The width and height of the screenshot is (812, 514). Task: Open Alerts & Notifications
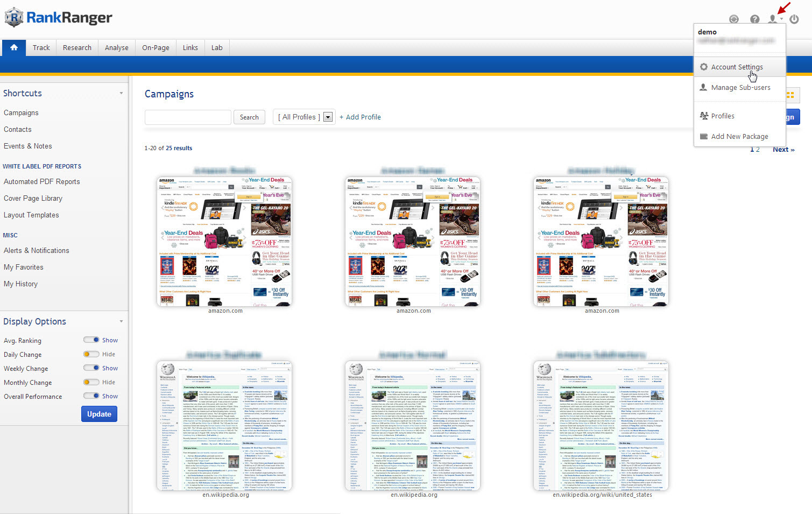coord(37,250)
